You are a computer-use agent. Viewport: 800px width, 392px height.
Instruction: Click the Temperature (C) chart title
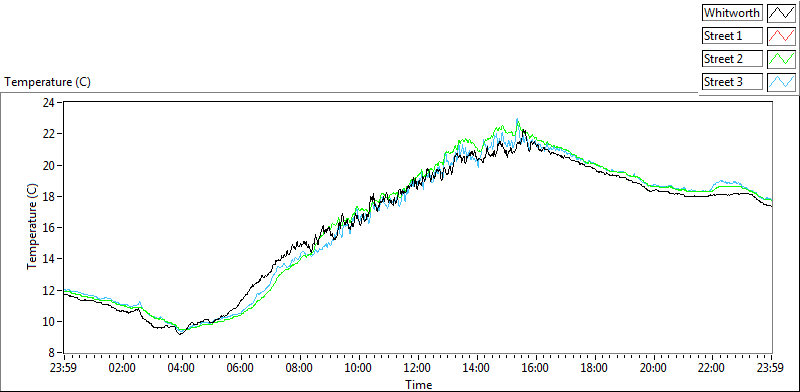pos(47,82)
